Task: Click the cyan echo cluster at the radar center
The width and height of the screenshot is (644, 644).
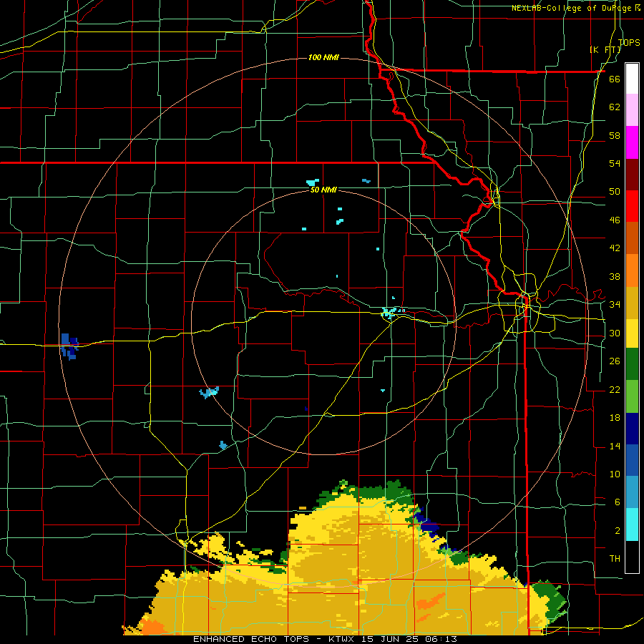Action: (389, 313)
